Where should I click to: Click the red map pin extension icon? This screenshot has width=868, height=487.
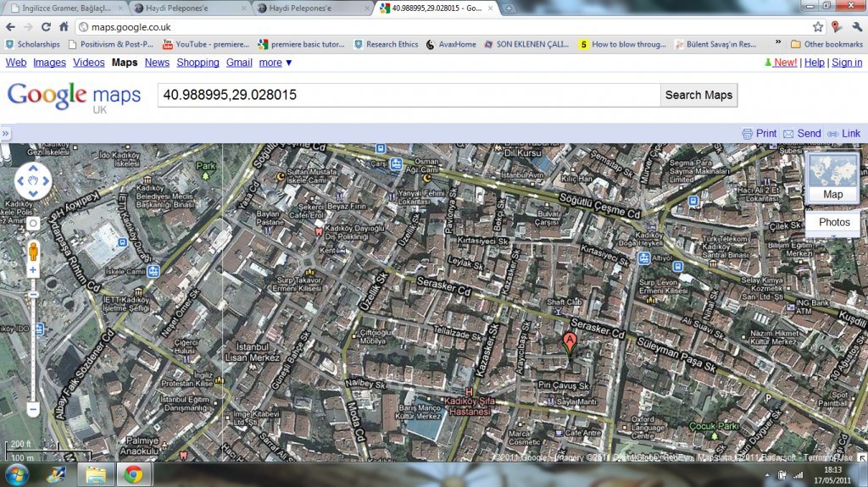pyautogui.click(x=837, y=26)
